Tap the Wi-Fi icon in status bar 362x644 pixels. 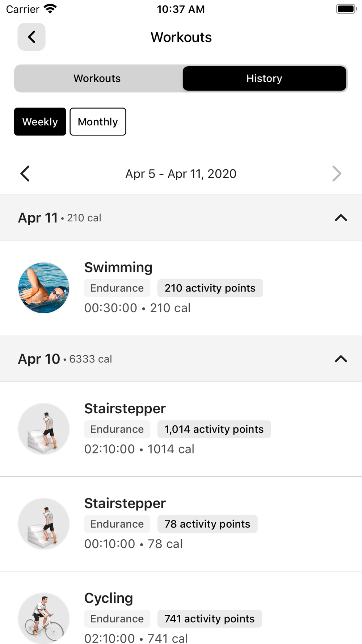pyautogui.click(x=50, y=9)
